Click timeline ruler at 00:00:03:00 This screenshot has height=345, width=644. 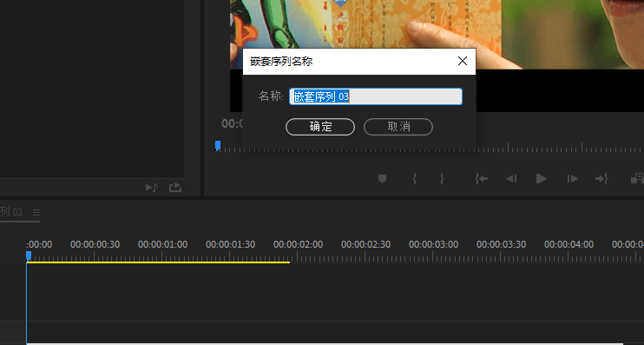coord(433,244)
